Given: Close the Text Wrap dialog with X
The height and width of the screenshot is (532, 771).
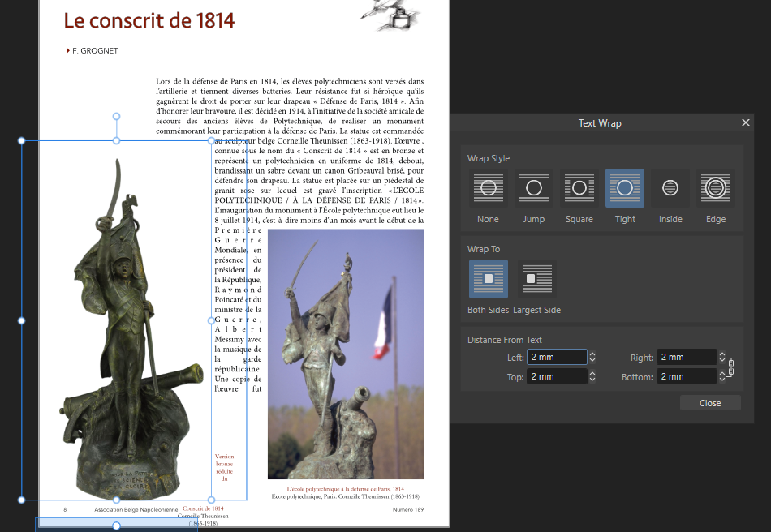Looking at the screenshot, I should [x=745, y=122].
